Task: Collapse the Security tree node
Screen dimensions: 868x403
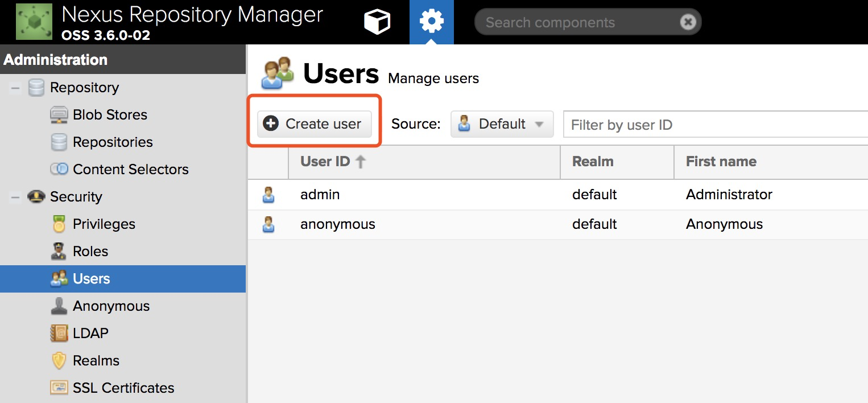Action: 15,197
